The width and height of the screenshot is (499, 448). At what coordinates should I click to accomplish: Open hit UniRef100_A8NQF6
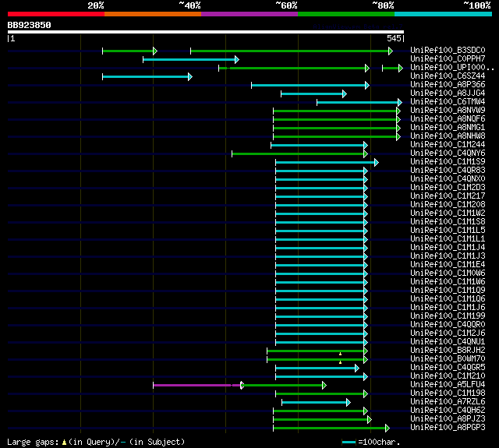(x=448, y=119)
